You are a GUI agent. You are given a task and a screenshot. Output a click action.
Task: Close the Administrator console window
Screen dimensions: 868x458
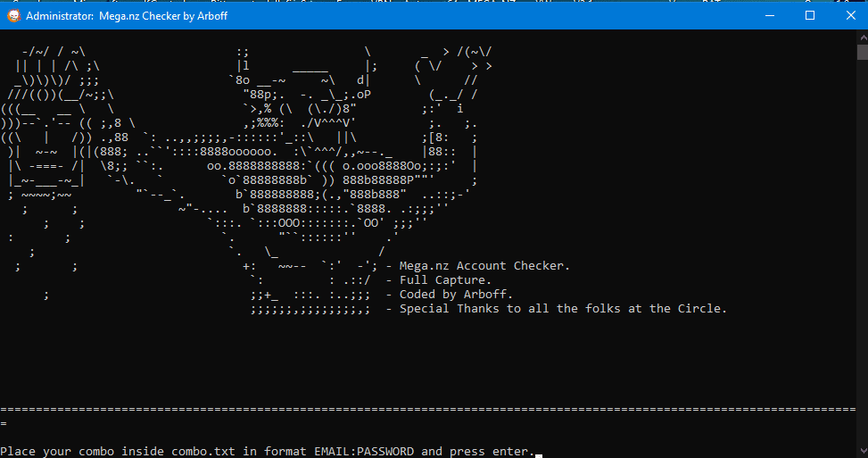[x=851, y=15]
